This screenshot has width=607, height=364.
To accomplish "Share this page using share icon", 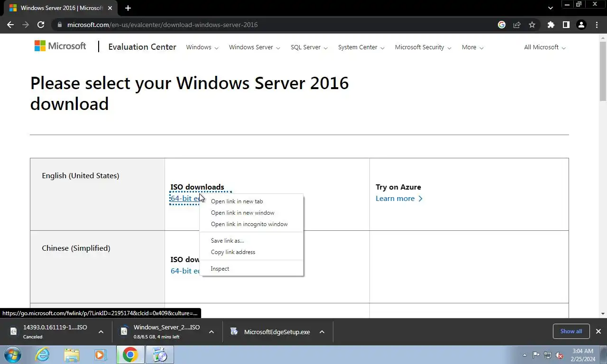I will pos(517,25).
